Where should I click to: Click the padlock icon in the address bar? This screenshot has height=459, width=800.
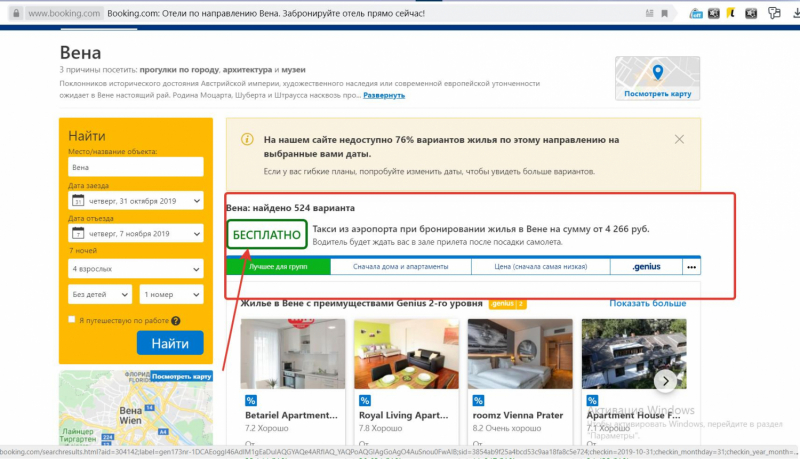coord(16,13)
